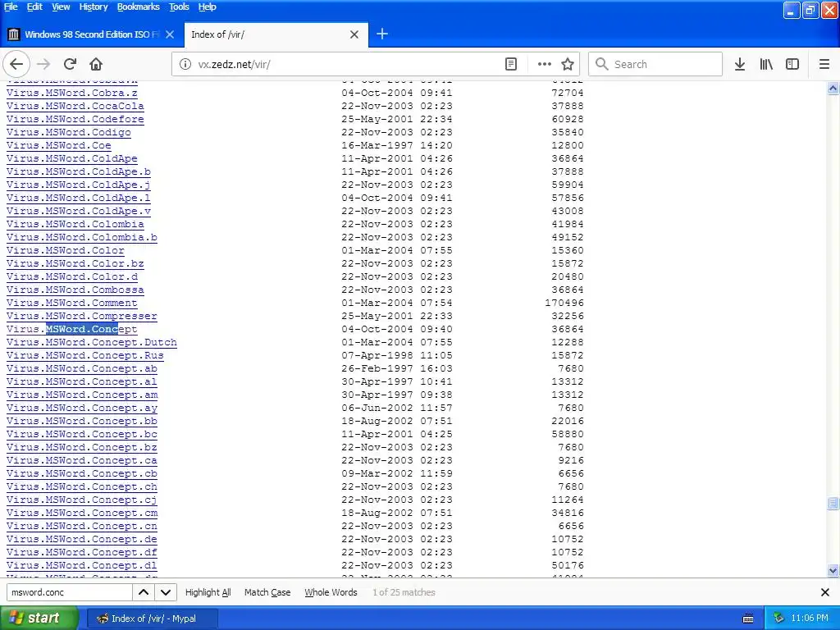Click the 170496 size for Comment
The height and width of the screenshot is (630, 840).
point(564,303)
